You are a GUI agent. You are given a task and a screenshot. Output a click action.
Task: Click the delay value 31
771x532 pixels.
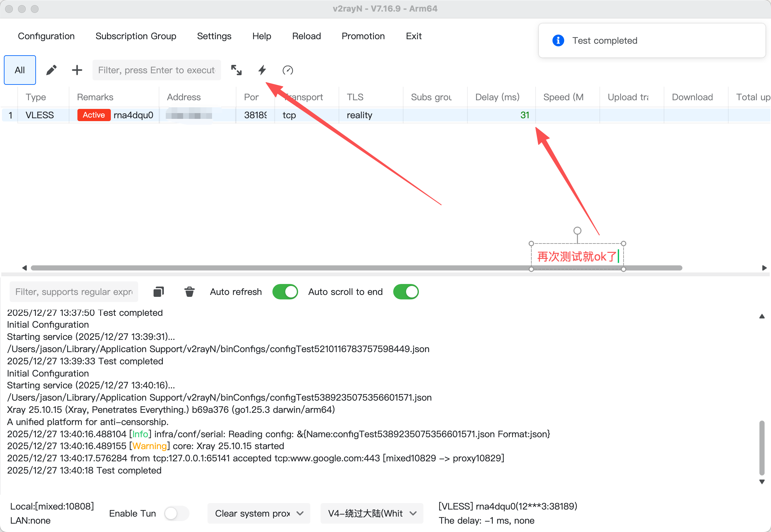click(525, 115)
